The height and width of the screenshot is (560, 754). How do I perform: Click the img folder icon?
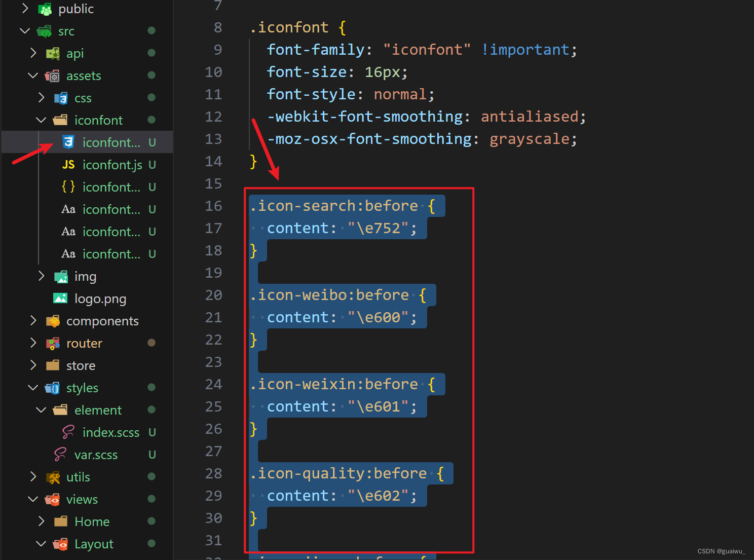61,276
